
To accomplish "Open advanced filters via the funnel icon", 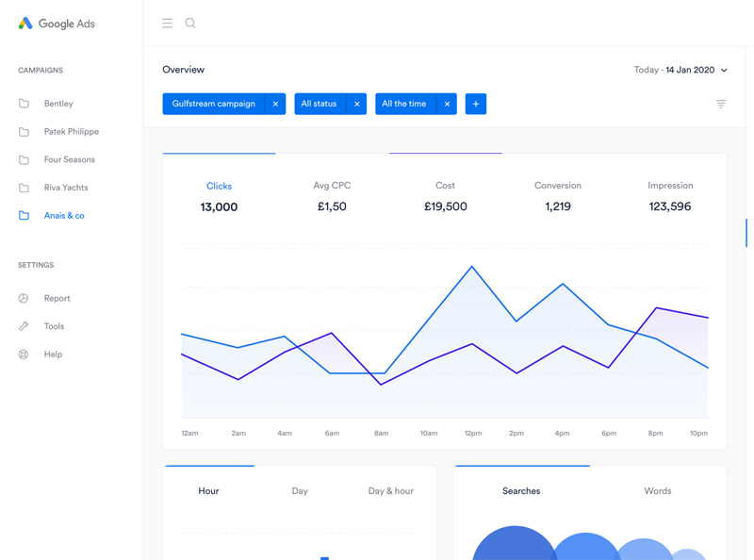I will 721,104.
